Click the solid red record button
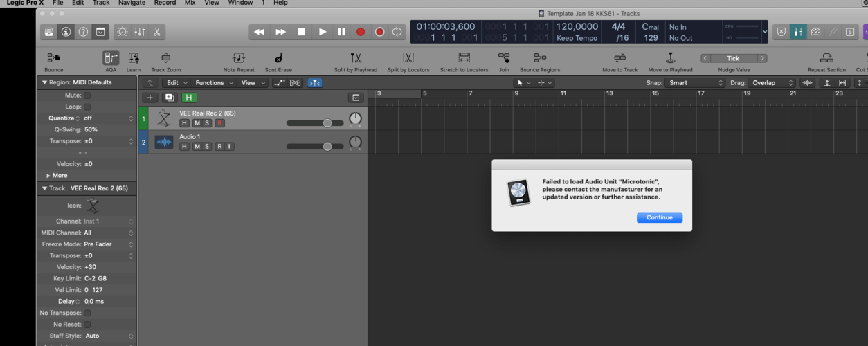868x346 pixels. [x=361, y=32]
